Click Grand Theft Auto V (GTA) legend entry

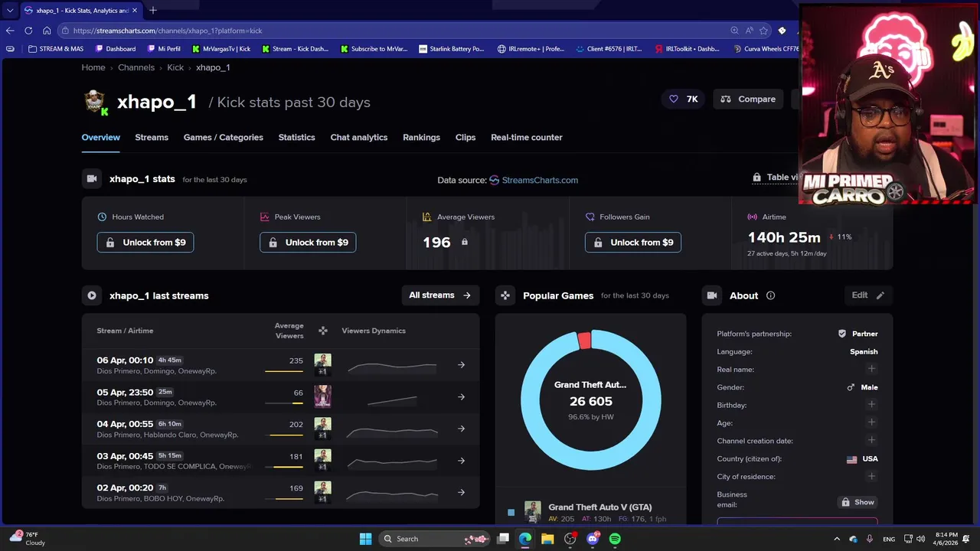pyautogui.click(x=600, y=507)
